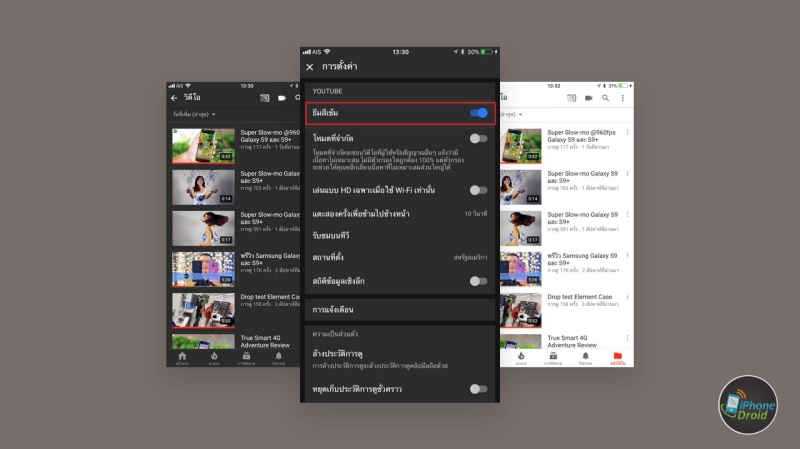Viewport: 800px width, 449px height.
Task: Open the overflow menu in light phone header
Action: [x=622, y=98]
